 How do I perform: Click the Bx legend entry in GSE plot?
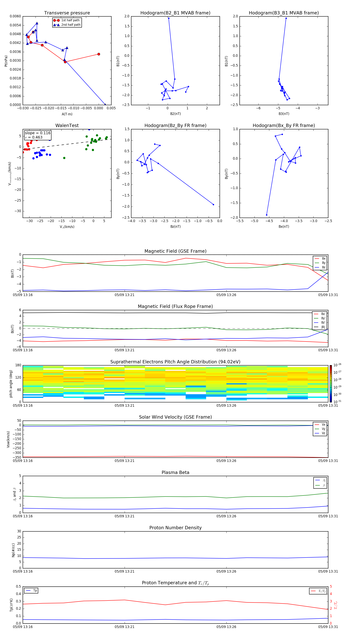coord(320,259)
